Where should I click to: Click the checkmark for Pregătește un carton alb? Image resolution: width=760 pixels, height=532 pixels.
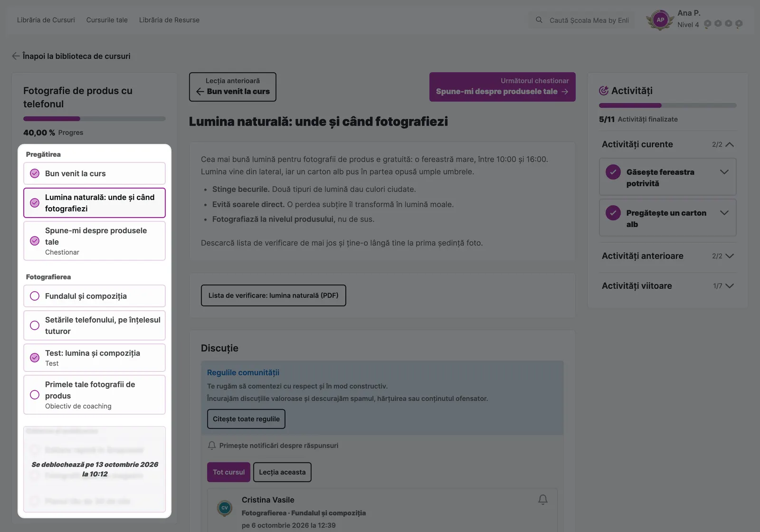coord(613,213)
